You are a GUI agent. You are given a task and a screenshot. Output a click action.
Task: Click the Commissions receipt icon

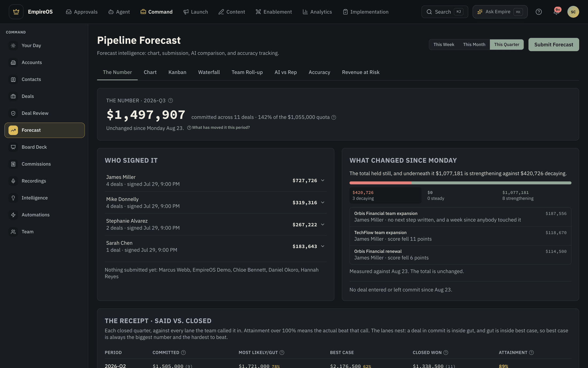coord(13,164)
